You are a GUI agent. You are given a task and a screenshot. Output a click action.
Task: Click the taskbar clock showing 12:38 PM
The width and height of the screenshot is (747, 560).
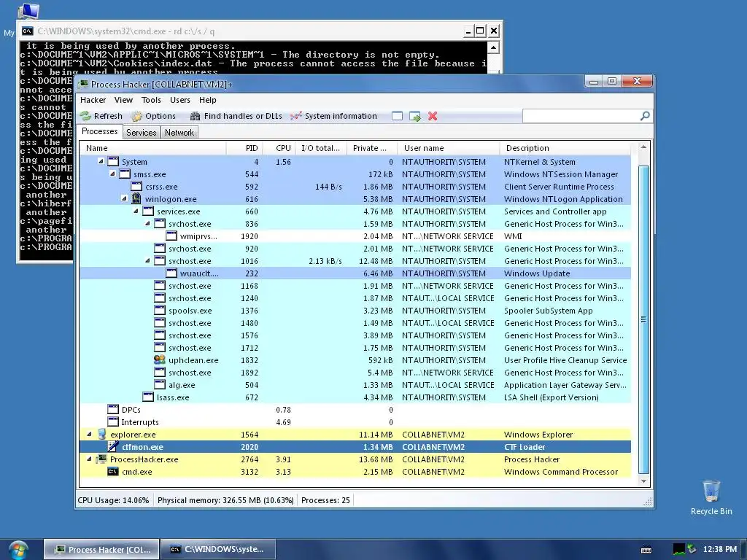pos(720,550)
